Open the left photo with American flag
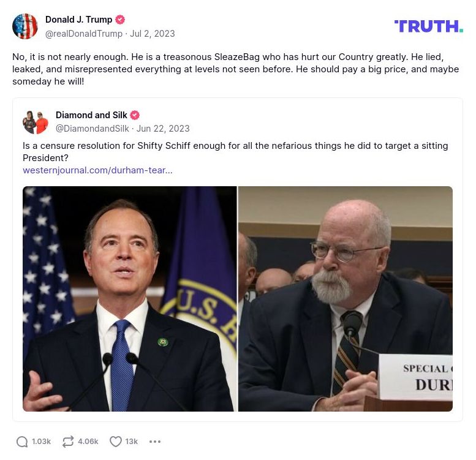Image resolution: width=476 pixels, height=460 pixels. tap(130, 299)
